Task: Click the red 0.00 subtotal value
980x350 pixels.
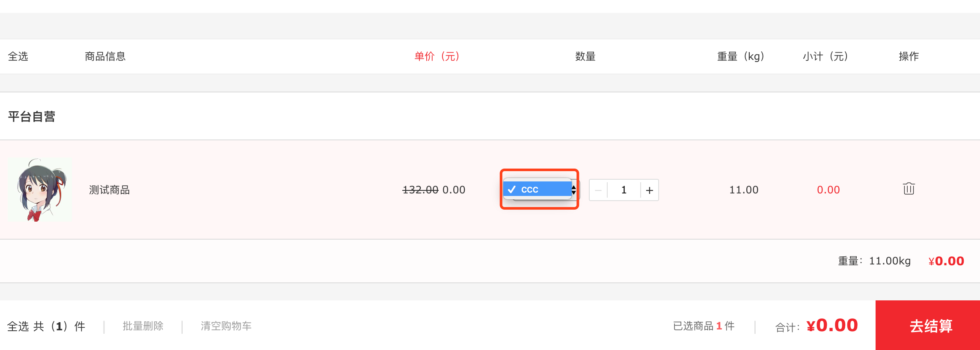Action: pos(829,190)
